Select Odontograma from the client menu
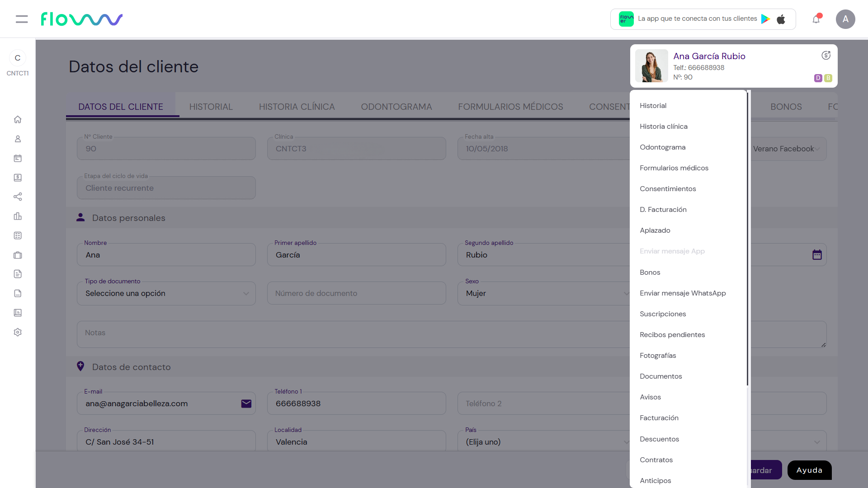 [662, 147]
